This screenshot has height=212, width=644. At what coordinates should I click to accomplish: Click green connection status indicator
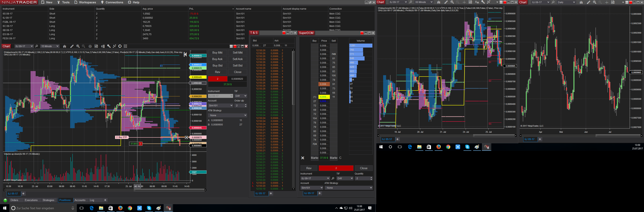click(5, 200)
